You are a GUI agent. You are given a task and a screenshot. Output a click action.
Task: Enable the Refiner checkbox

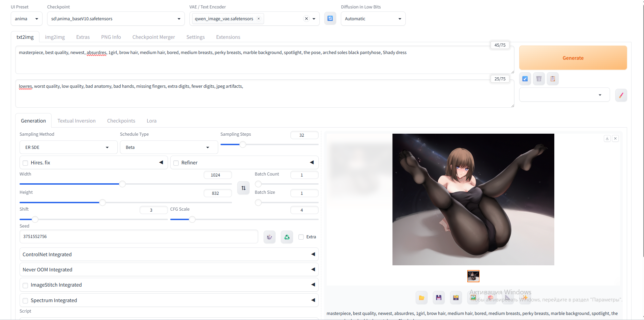176,163
